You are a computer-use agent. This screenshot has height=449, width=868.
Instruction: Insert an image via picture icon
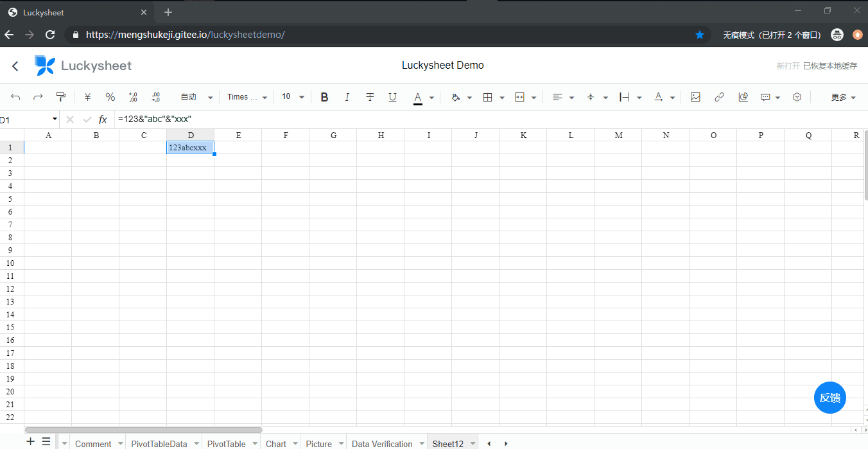point(695,97)
